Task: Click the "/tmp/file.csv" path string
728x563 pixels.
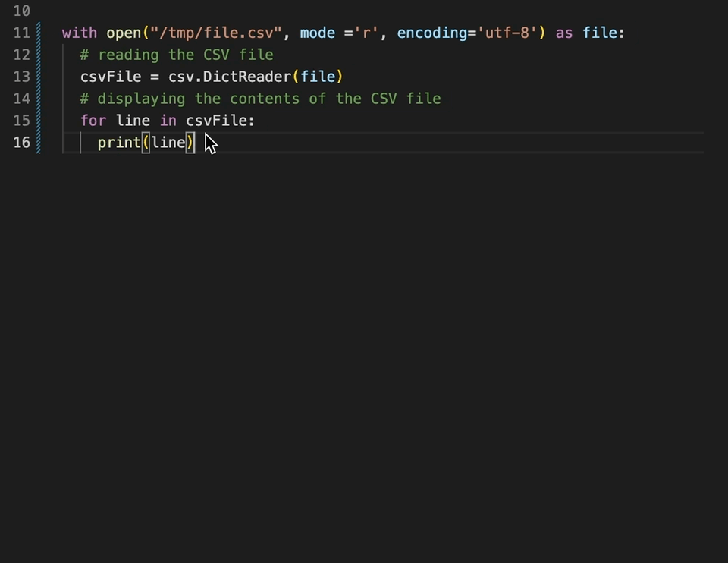Action: (216, 33)
